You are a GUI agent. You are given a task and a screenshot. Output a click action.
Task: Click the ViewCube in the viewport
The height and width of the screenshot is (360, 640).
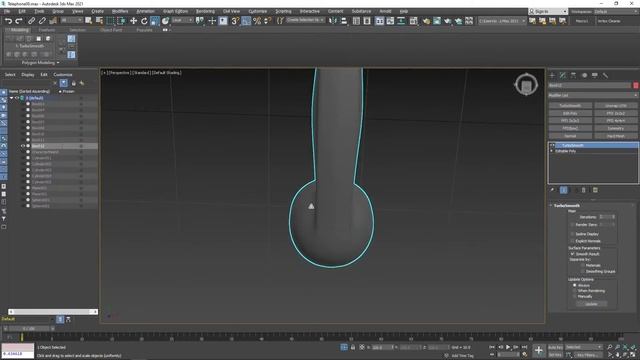(x=526, y=85)
